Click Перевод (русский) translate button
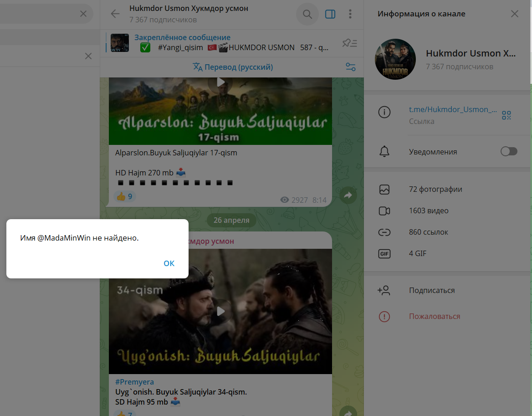 point(233,67)
